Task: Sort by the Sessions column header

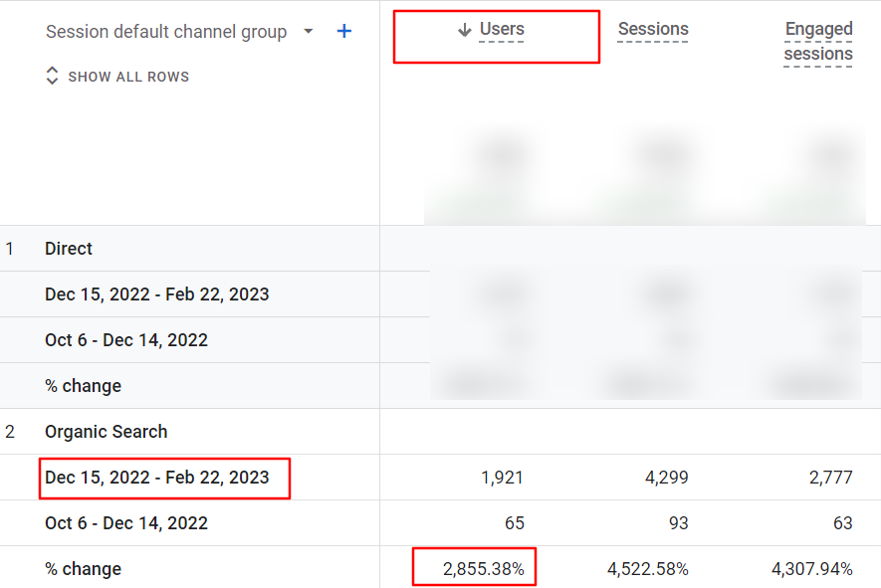Action: (653, 30)
